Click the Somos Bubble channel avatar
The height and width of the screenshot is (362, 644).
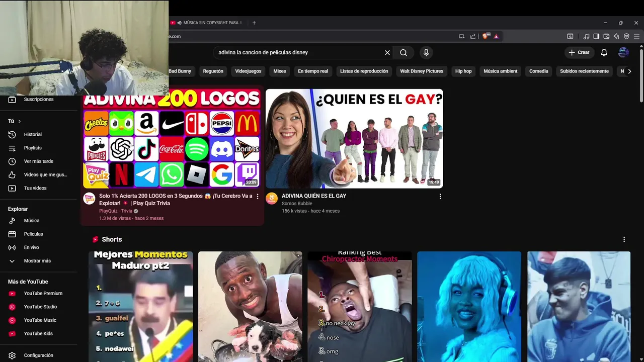tap(272, 198)
